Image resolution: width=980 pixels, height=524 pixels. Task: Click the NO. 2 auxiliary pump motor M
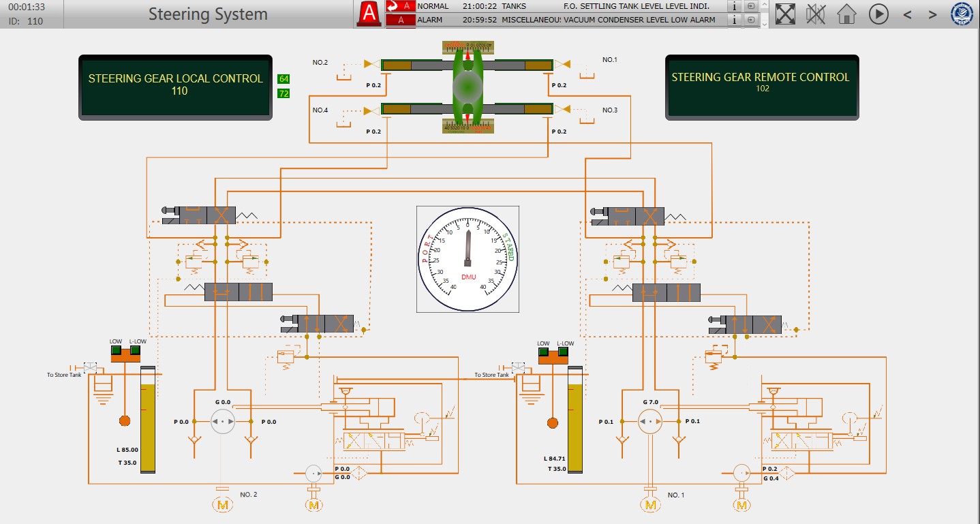tap(313, 505)
